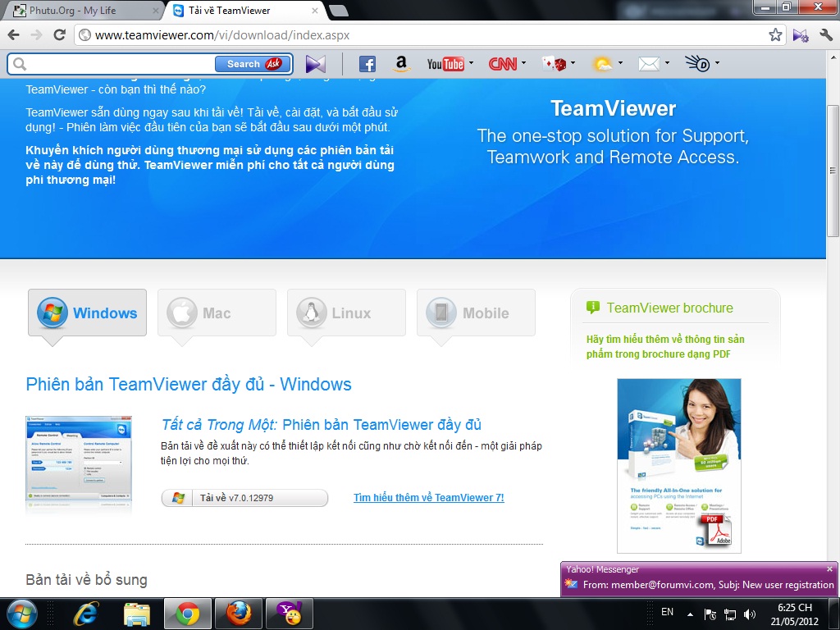This screenshot has width=840, height=630.
Task: Expand the weather dropdown arrow
Action: point(620,63)
